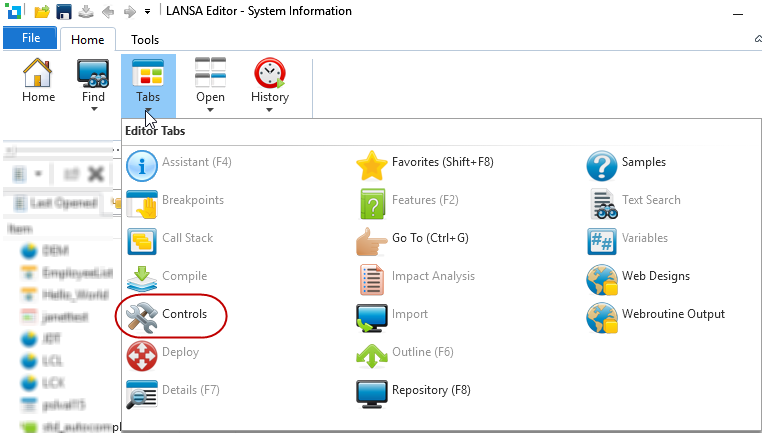
Task: Select the Samples menu label
Action: click(x=643, y=162)
